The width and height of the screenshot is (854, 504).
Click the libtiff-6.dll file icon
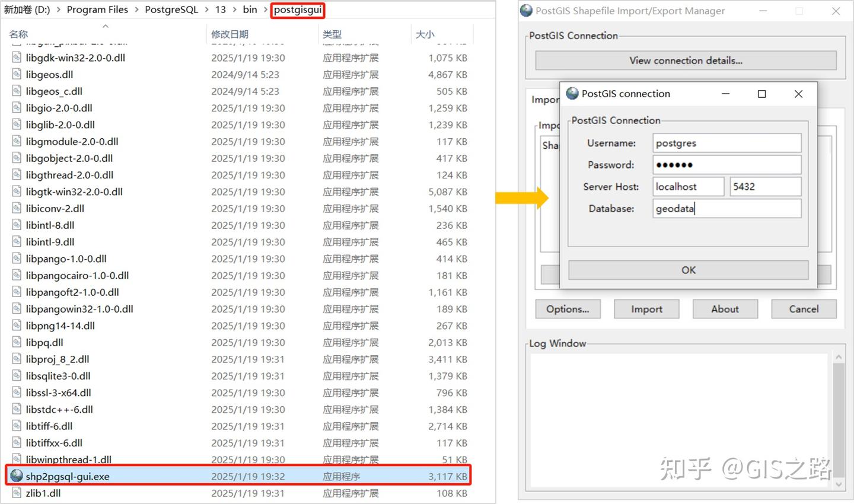pyautogui.click(x=17, y=426)
